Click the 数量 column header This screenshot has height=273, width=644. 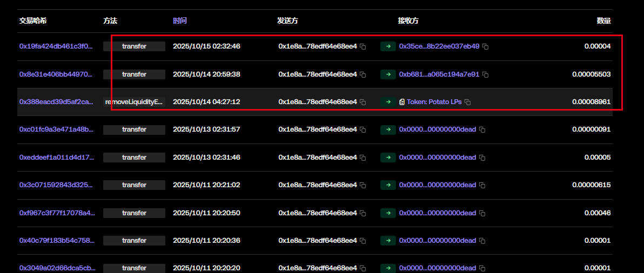(x=604, y=21)
